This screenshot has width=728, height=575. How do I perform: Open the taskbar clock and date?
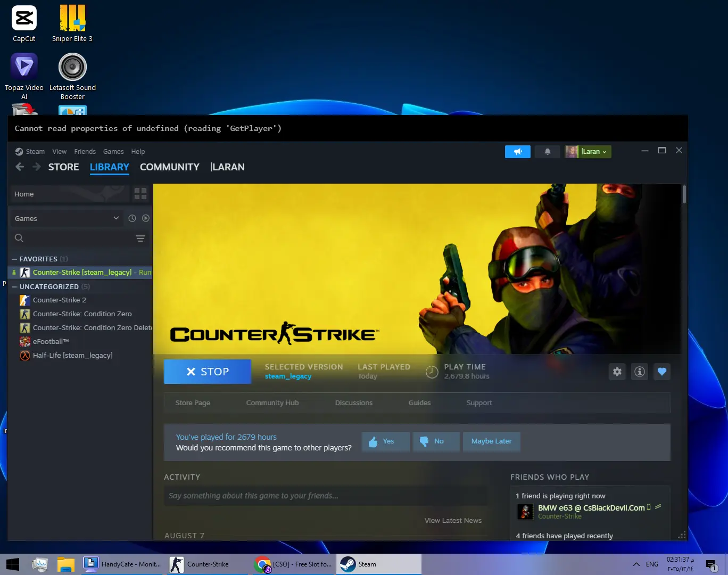coord(680,564)
